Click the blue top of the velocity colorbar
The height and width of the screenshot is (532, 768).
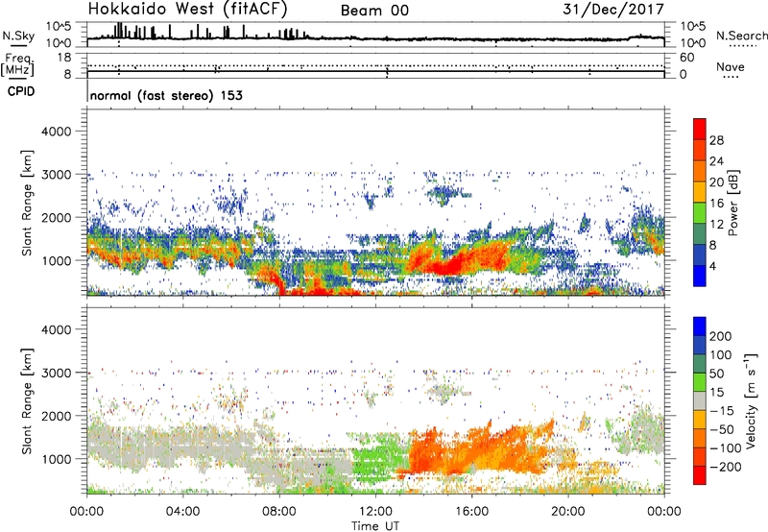(x=700, y=326)
